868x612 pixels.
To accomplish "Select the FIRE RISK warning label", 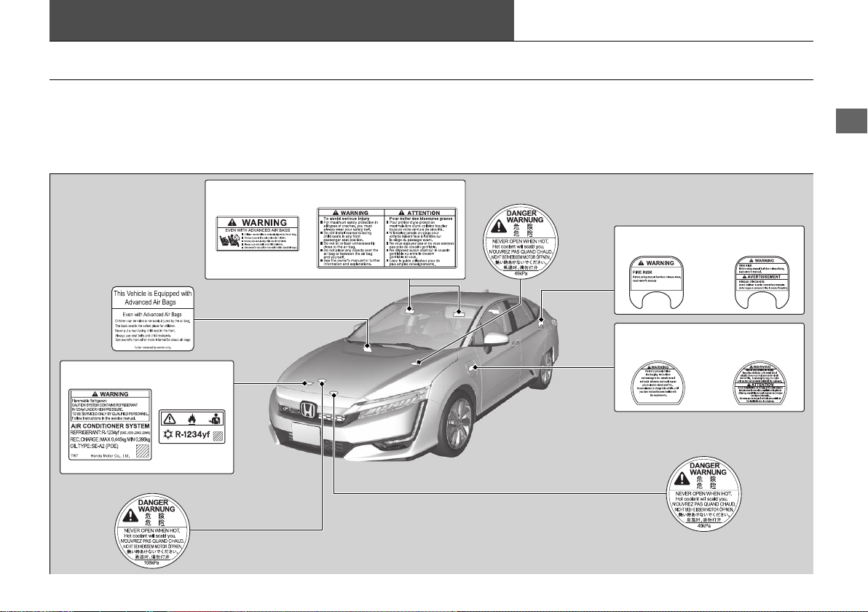I will click(x=657, y=283).
